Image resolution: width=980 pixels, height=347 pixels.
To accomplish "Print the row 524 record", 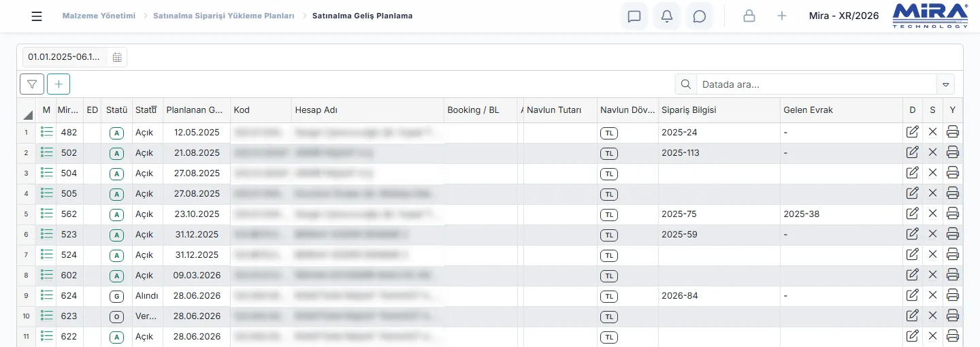I will tap(953, 254).
